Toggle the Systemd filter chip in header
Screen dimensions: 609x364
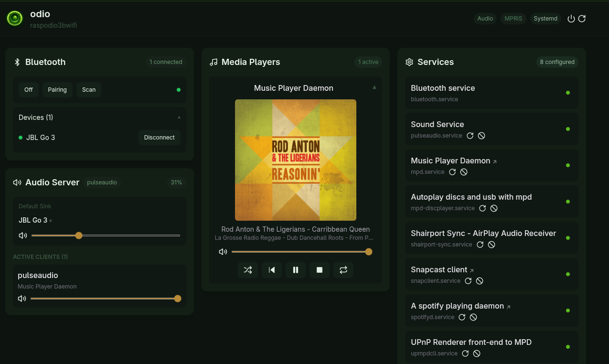pos(545,19)
